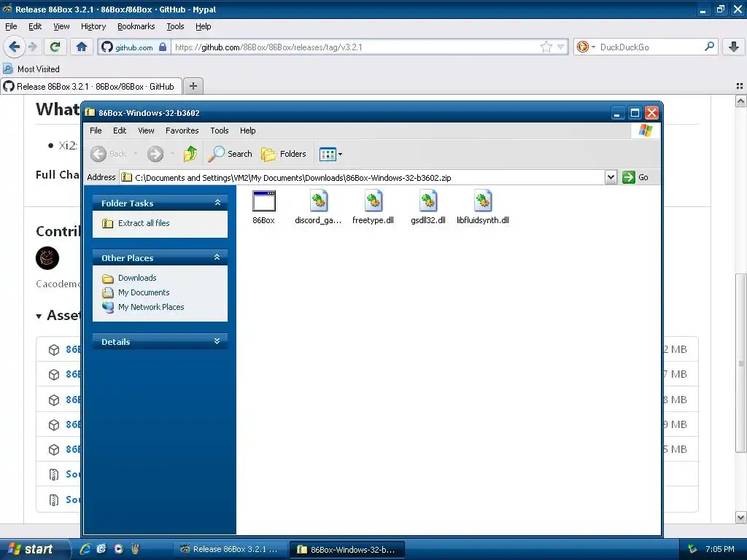The image size is (747, 560).
Task: Collapse the Other Places panel
Action: 217,257
